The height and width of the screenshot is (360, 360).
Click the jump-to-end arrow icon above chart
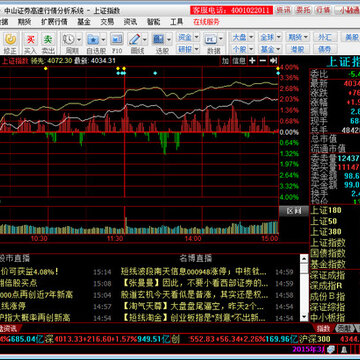coord(273,61)
